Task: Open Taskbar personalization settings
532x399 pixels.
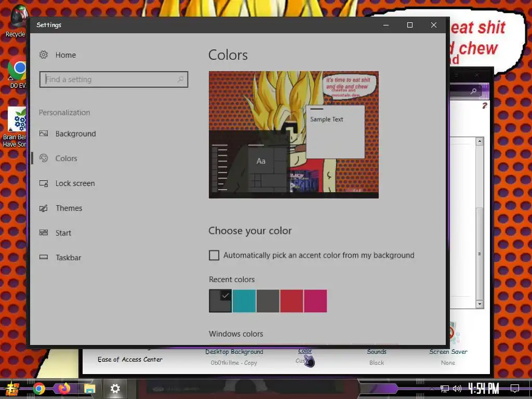Action: tap(68, 258)
